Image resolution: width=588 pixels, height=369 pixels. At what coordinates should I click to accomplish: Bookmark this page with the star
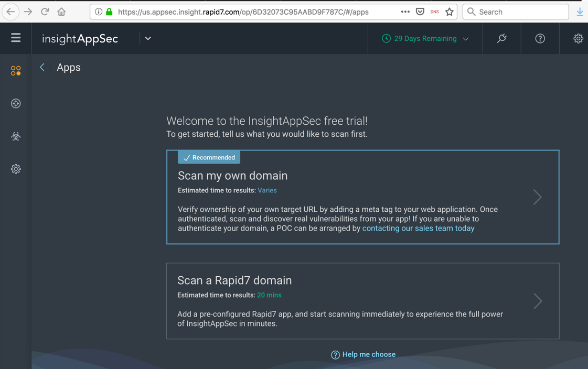(x=449, y=12)
